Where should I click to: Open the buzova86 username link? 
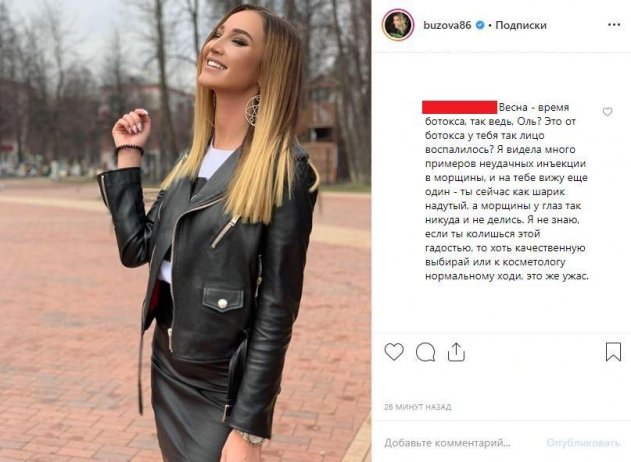pos(447,25)
